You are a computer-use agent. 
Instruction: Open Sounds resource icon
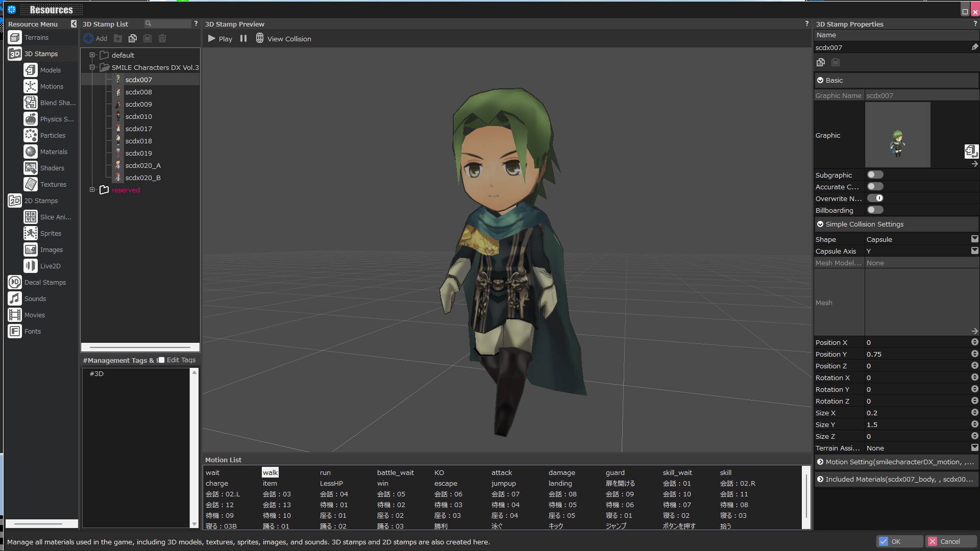coord(15,299)
